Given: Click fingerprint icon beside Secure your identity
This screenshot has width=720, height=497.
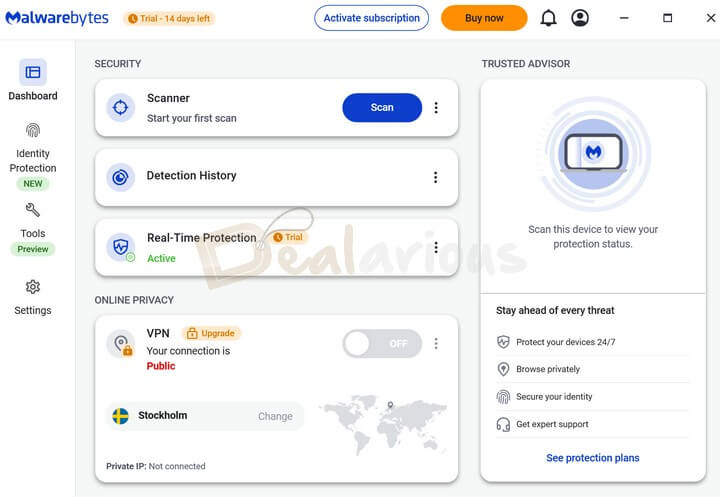Looking at the screenshot, I should (503, 396).
